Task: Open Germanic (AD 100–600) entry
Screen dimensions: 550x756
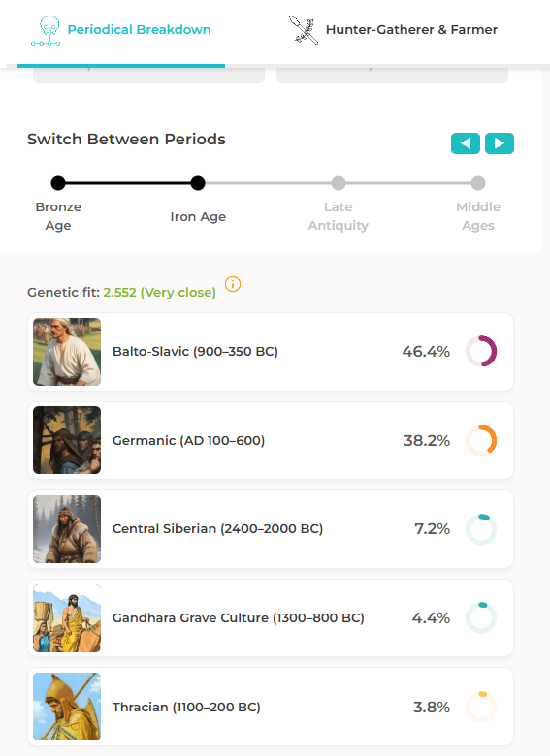Action: click(x=271, y=440)
